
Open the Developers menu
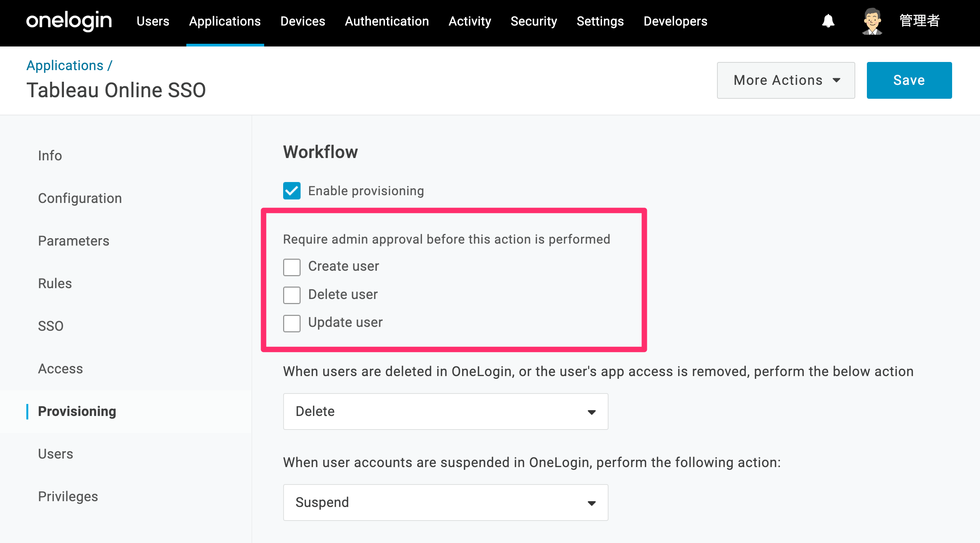(675, 21)
